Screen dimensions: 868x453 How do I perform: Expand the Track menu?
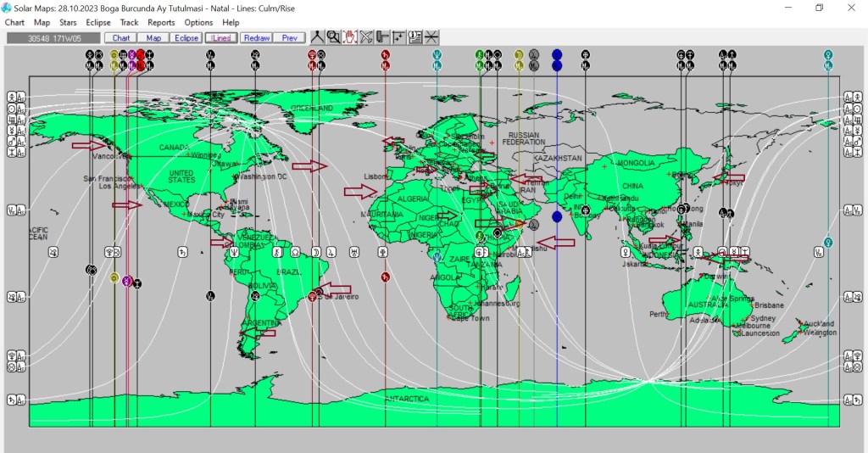point(129,23)
